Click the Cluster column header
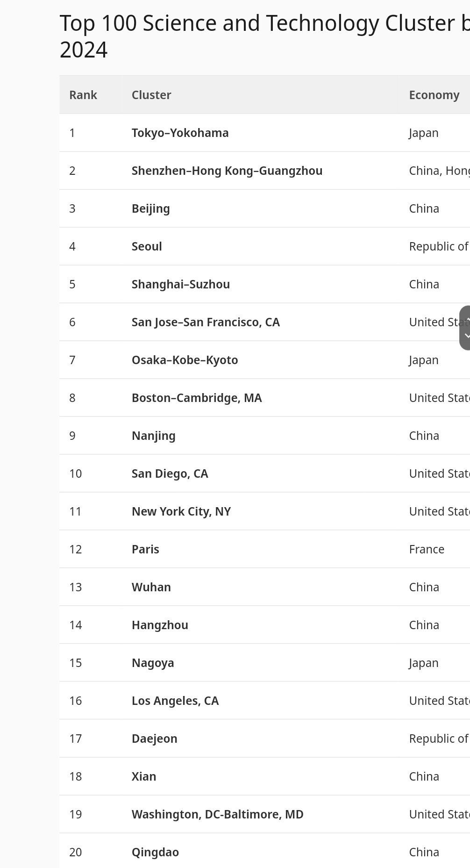This screenshot has width=470, height=868. (151, 95)
